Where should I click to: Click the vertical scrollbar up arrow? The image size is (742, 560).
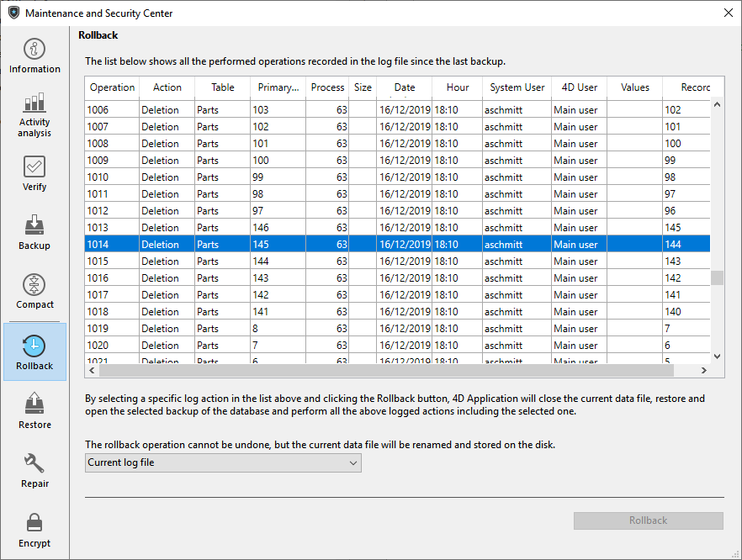point(718,105)
